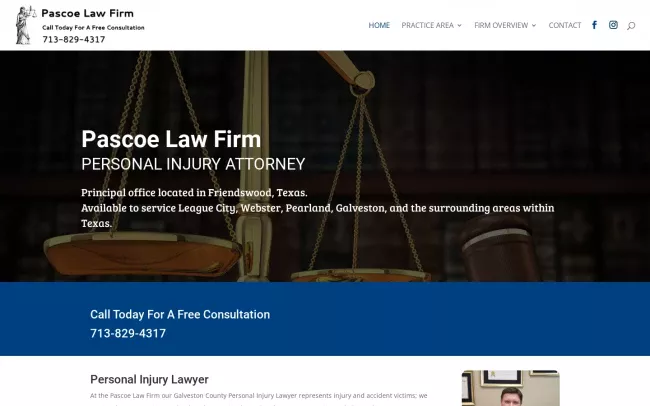Viewport: 650px width, 406px height.
Task: Open the Instagram profile icon
Action: click(x=613, y=25)
